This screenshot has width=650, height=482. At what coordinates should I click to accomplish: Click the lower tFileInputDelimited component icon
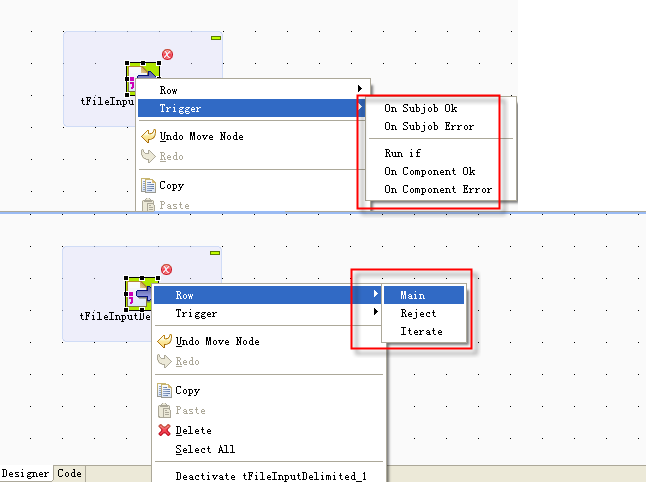pos(140,293)
